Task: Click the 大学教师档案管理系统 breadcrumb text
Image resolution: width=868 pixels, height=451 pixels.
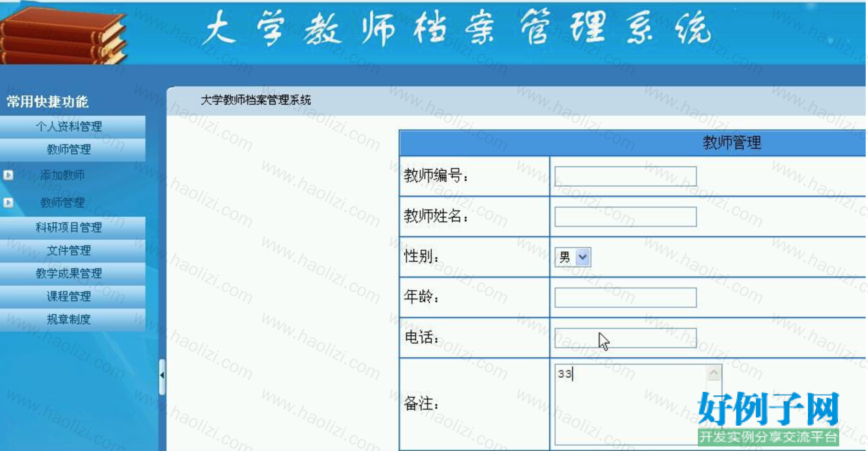Action: (256, 100)
